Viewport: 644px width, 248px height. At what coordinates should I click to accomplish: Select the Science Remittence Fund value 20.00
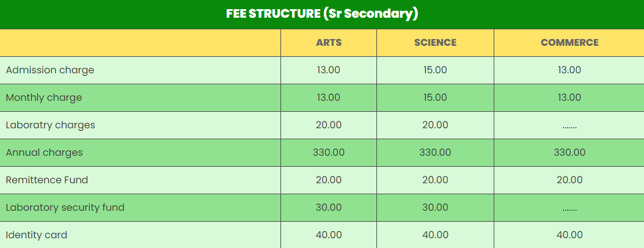pyautogui.click(x=435, y=180)
